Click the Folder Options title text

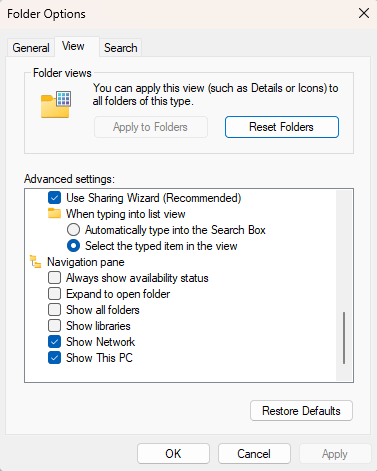[x=46, y=14]
